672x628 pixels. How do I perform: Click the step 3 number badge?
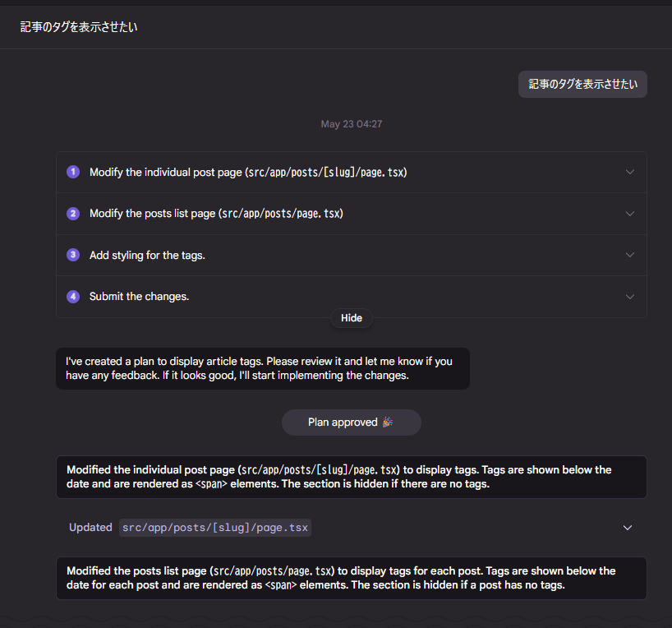[73, 255]
